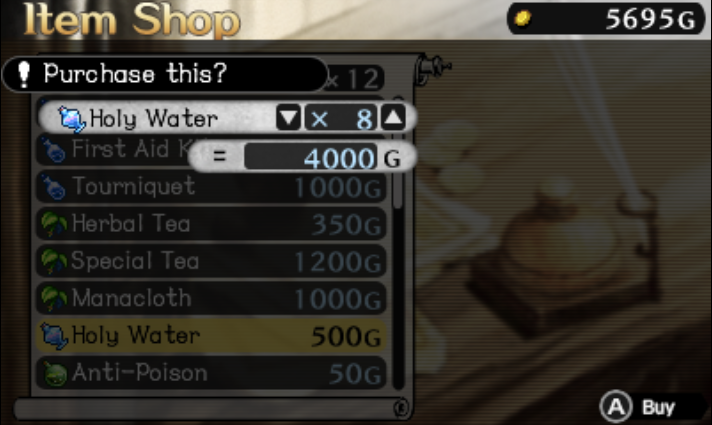This screenshot has height=425, width=712.
Task: Click the Manacloth leaf icon
Action: coord(54,299)
